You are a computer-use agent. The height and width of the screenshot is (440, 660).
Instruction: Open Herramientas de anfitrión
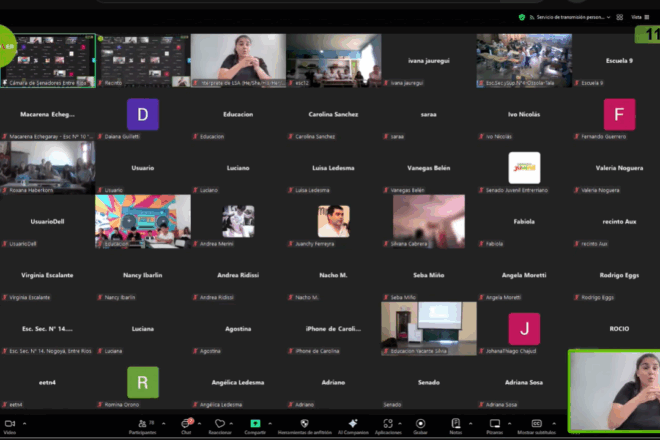[304, 425]
